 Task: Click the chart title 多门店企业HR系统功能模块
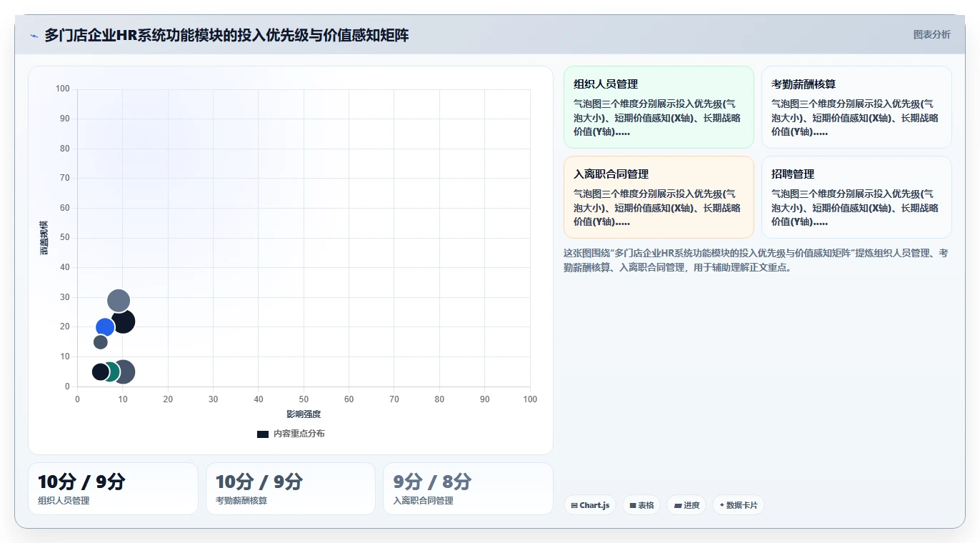226,35
